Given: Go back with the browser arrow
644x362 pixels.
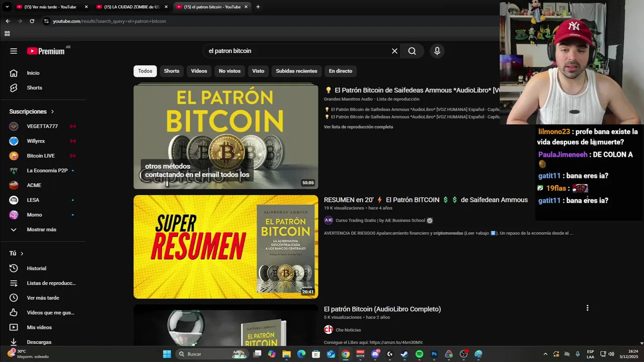Looking at the screenshot, I should point(8,21).
